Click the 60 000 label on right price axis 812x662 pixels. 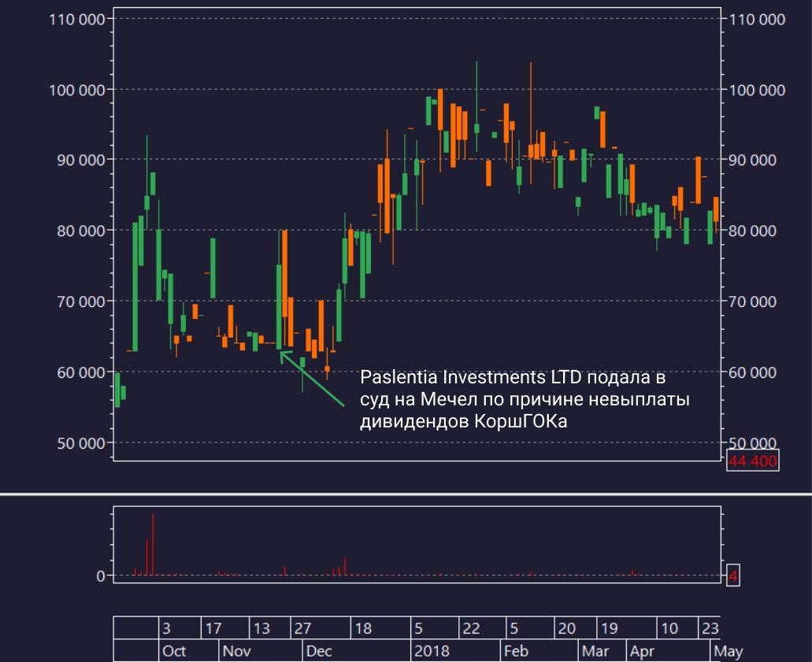pyautogui.click(x=752, y=372)
